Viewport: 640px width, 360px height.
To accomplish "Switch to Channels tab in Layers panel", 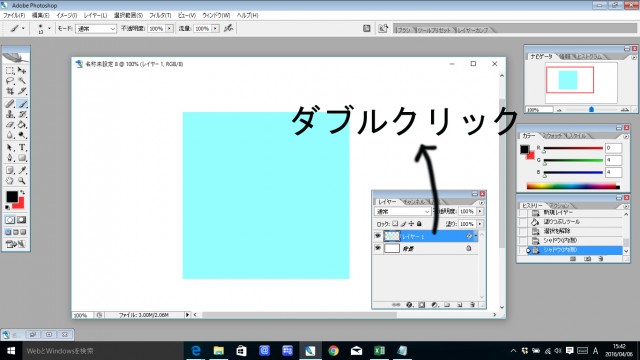I will (414, 202).
